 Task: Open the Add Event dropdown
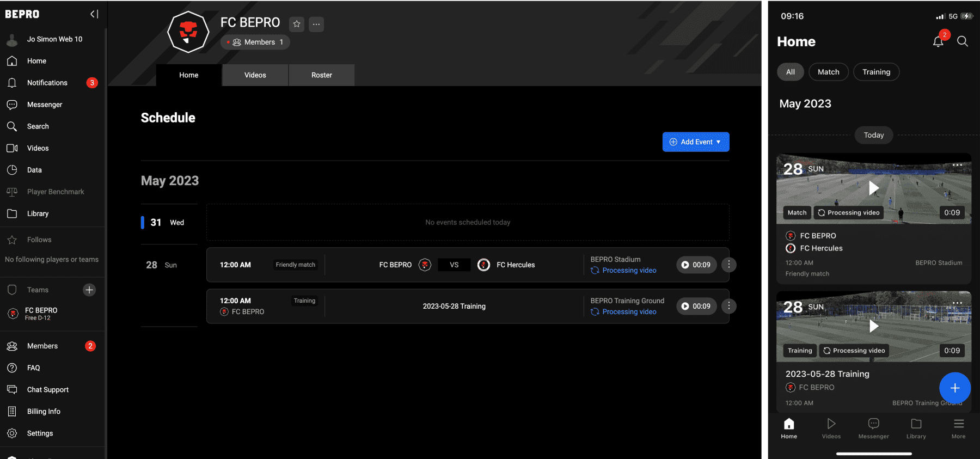click(696, 142)
